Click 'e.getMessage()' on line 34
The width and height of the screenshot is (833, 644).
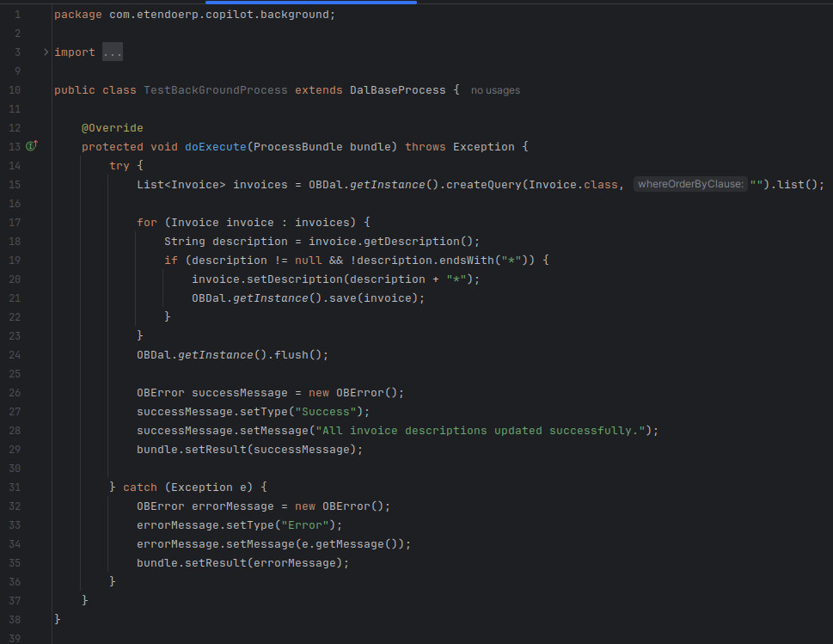click(x=352, y=544)
